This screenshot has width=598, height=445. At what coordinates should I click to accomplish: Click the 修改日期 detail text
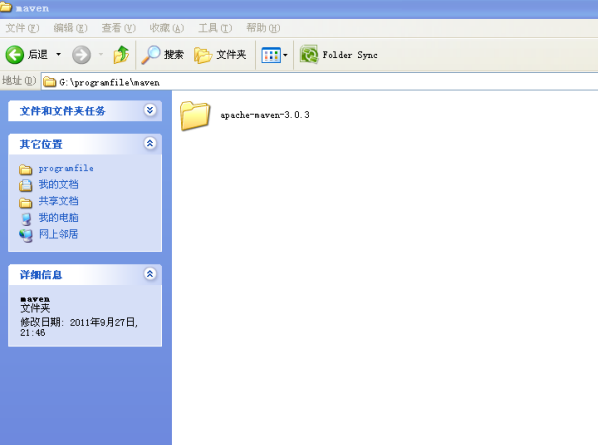pos(79,327)
